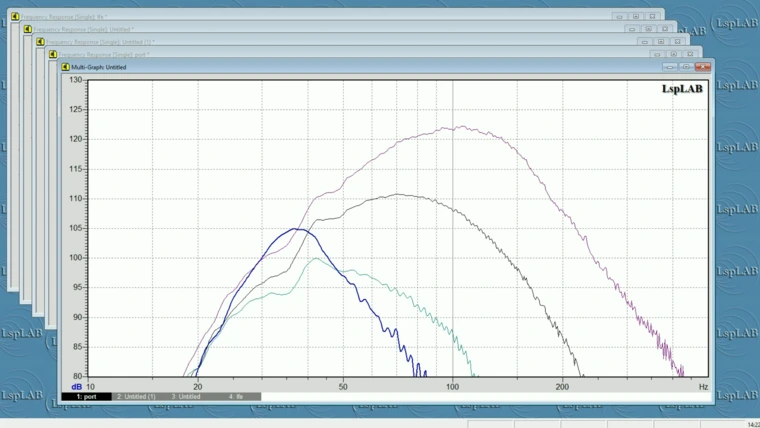Switch to the '2: Untitled (1)' tab
The height and width of the screenshot is (428, 760).
136,397
